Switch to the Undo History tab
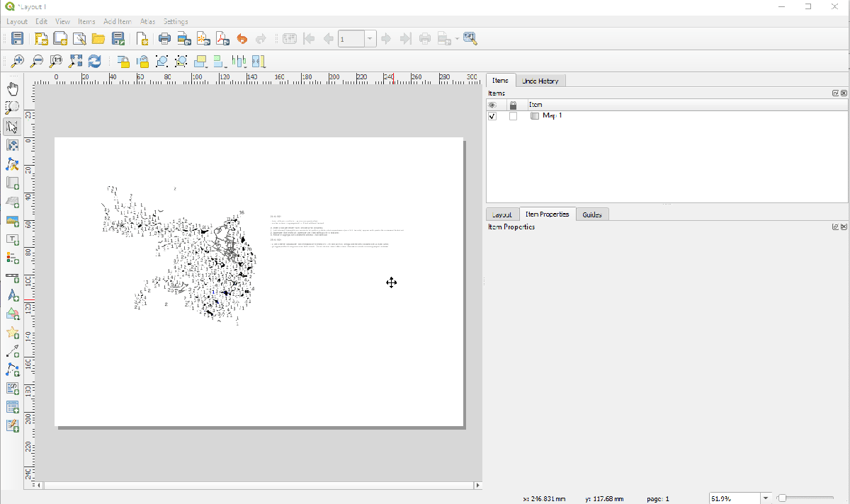The image size is (850, 504). pyautogui.click(x=540, y=81)
